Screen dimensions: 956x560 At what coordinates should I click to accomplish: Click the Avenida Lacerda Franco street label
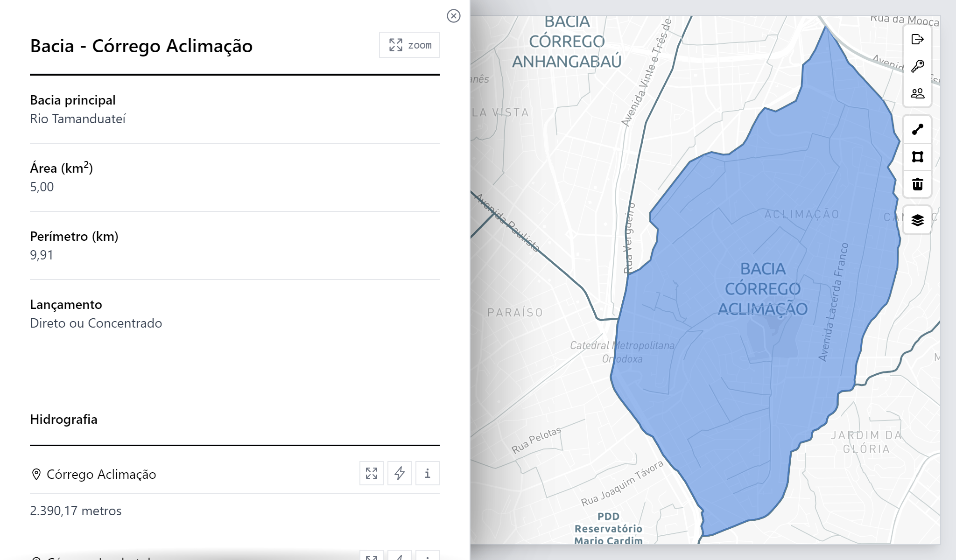click(x=833, y=302)
